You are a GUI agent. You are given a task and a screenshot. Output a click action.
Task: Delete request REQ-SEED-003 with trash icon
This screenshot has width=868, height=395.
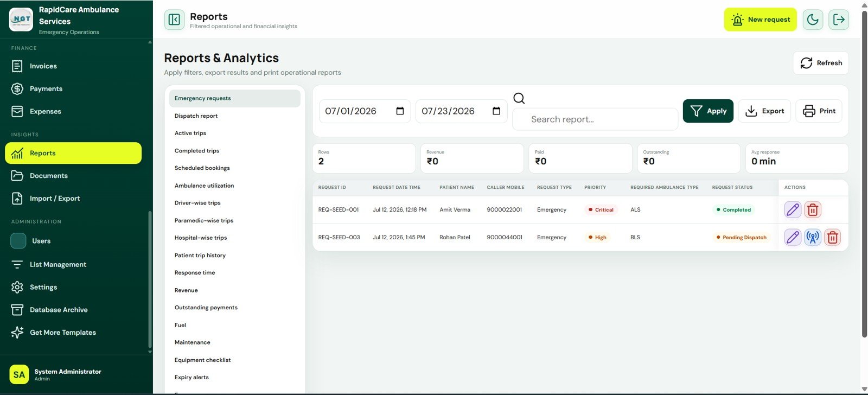833,237
